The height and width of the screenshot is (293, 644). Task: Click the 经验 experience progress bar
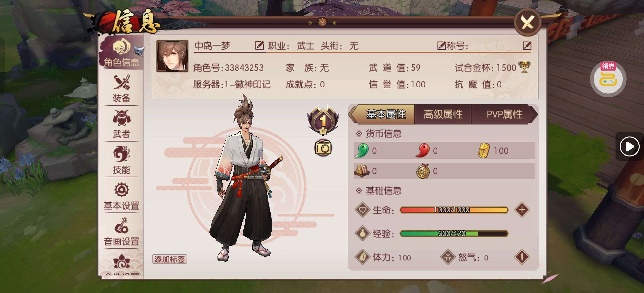point(454,233)
